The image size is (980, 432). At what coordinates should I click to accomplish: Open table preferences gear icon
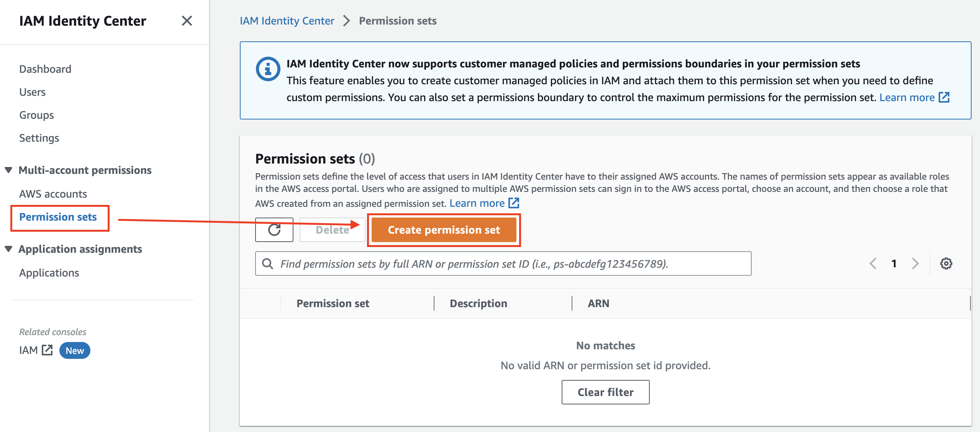click(946, 263)
